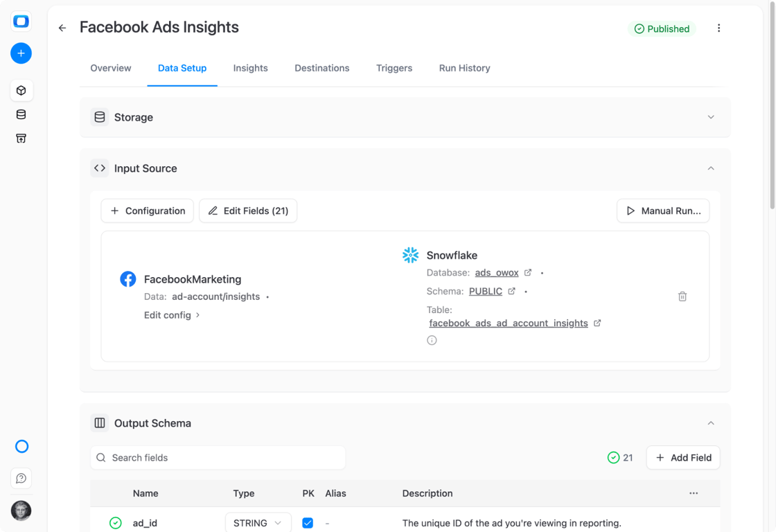Screen dimensions: 776x532
Task: Switch to the Insights tab
Action: point(250,69)
